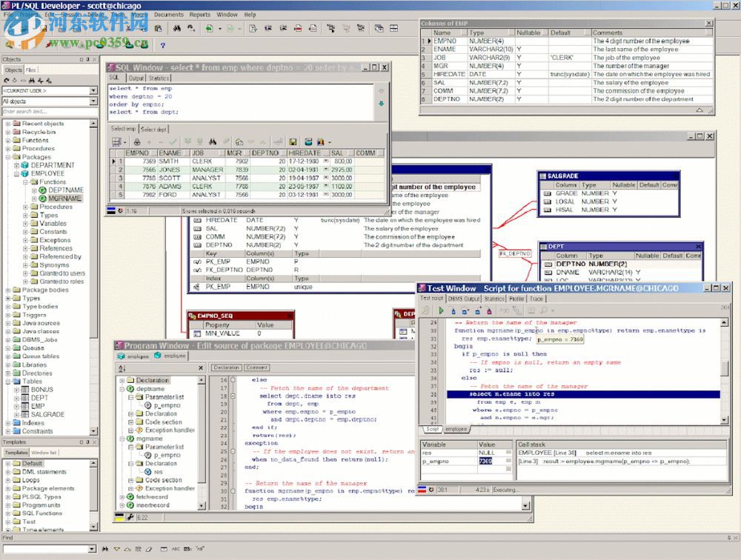Collapse the EMPLOYEE package node in the object browser
Screen dimensions: 741x560
tap(16, 173)
